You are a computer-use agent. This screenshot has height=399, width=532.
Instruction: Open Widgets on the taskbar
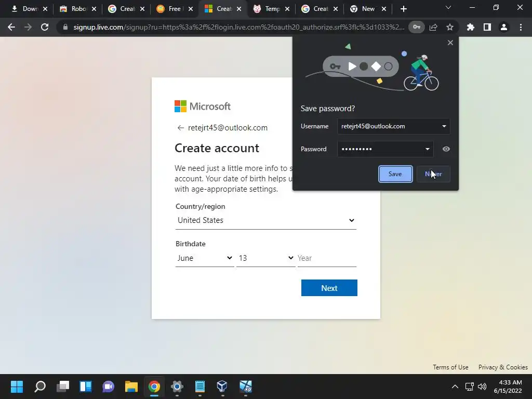(x=86, y=387)
